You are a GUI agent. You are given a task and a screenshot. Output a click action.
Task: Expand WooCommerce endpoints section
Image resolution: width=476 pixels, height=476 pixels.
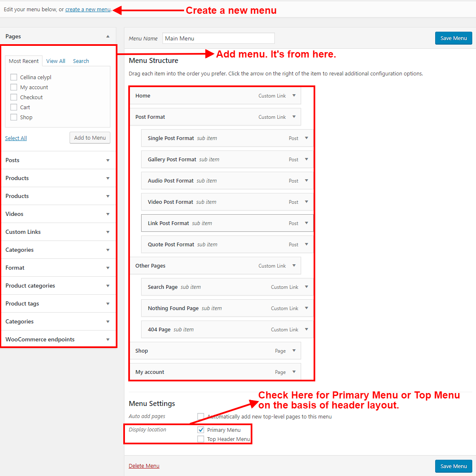click(x=58, y=339)
